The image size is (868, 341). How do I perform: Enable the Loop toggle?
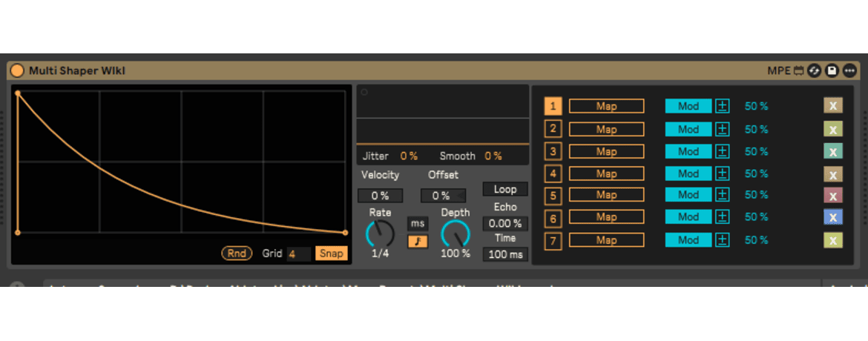click(504, 189)
